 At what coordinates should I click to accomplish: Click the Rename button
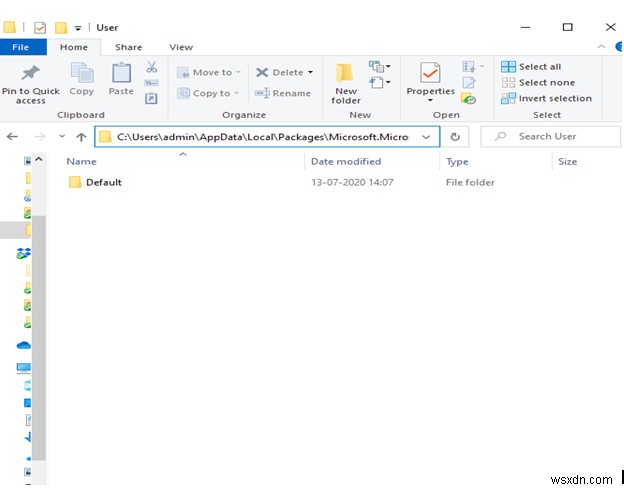(x=283, y=93)
